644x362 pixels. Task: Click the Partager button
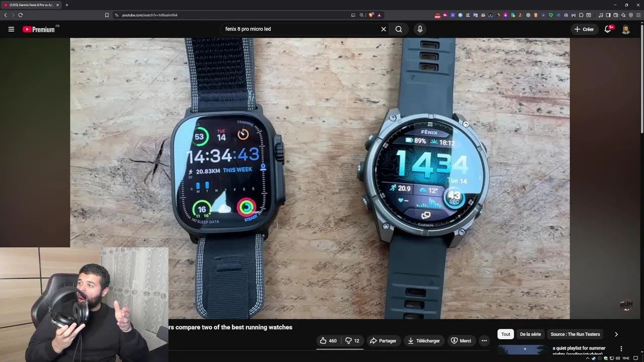pos(383,341)
